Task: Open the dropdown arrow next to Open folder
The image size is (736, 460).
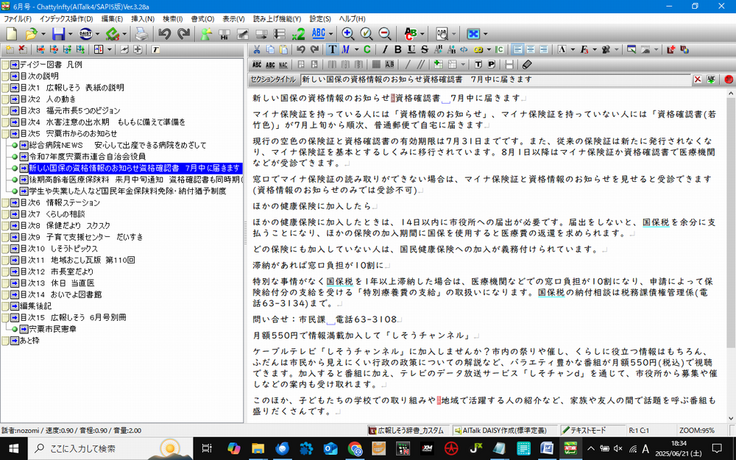Action: pos(45,34)
